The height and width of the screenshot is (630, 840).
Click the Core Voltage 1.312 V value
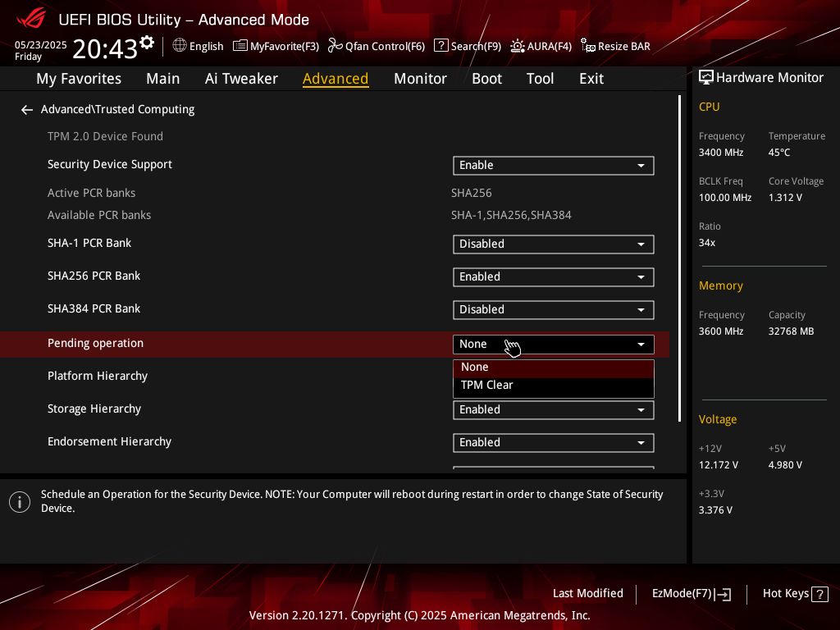click(x=785, y=198)
